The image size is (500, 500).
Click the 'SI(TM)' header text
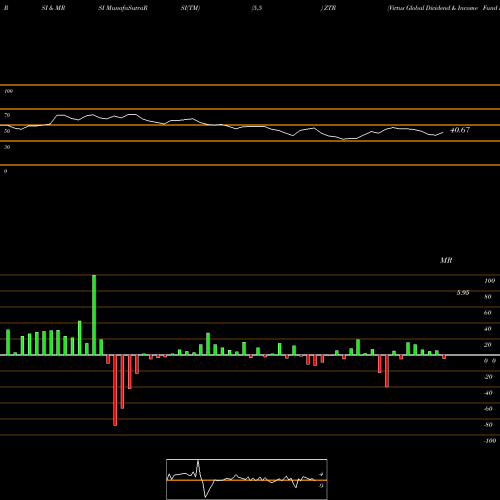coord(190,8)
